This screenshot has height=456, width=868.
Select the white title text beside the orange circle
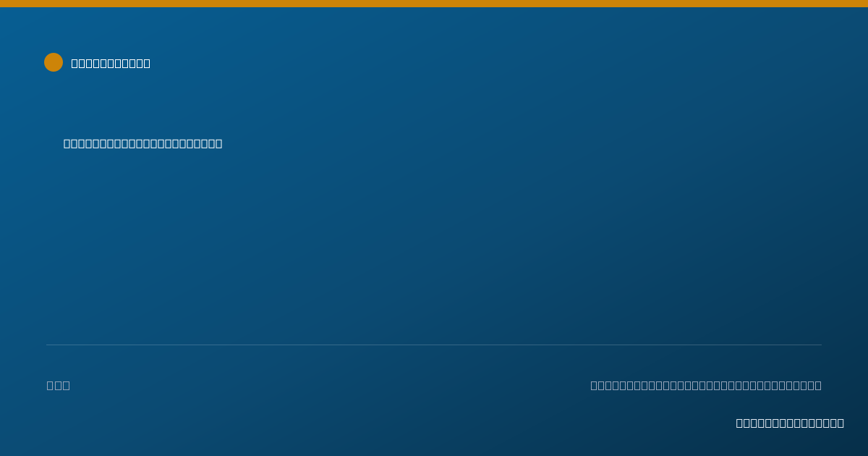111,63
